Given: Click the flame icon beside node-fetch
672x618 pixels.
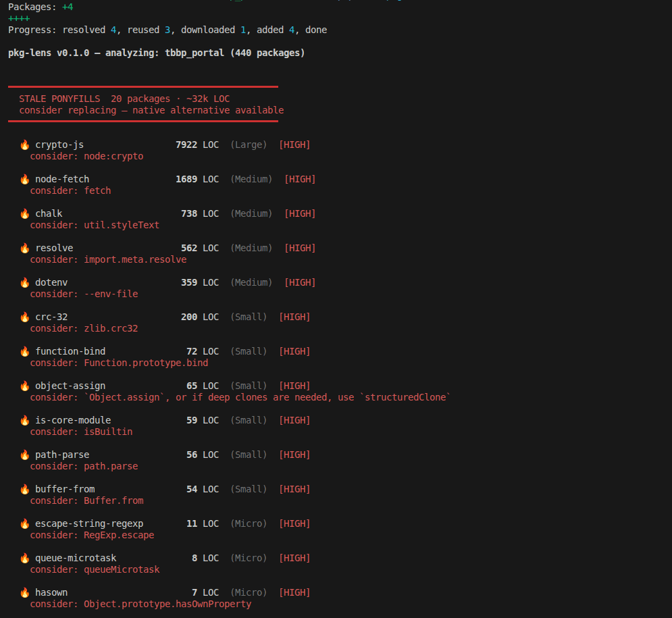Looking at the screenshot, I should pyautogui.click(x=25, y=179).
